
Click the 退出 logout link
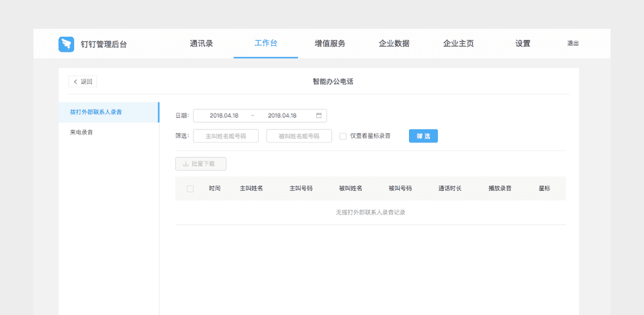tap(573, 44)
